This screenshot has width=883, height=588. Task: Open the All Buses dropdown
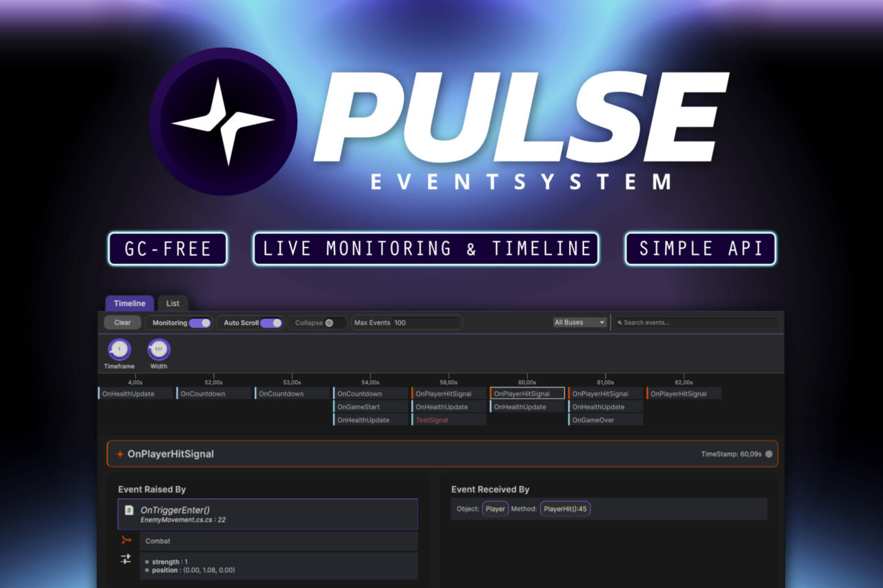579,322
